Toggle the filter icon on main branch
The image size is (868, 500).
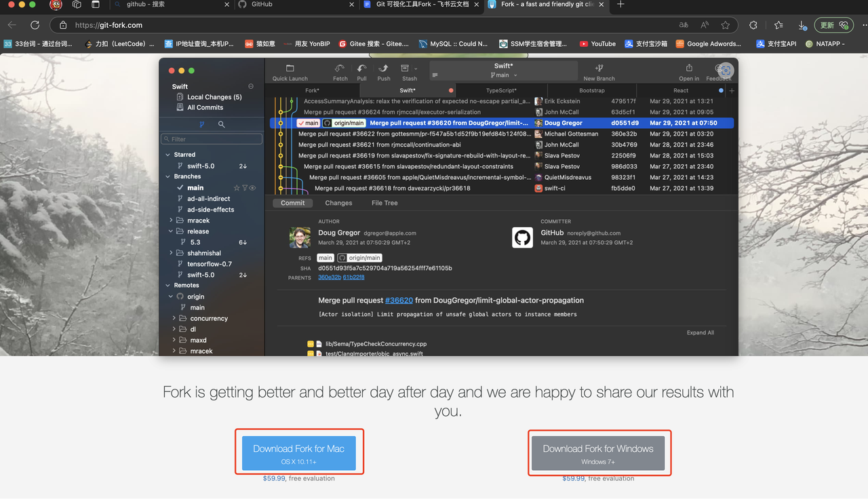click(x=245, y=188)
